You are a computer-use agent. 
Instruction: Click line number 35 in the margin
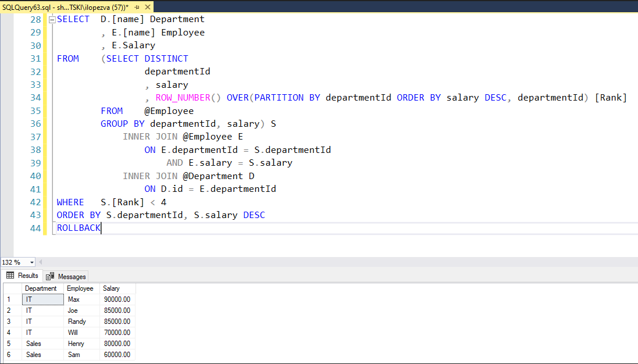pos(35,111)
